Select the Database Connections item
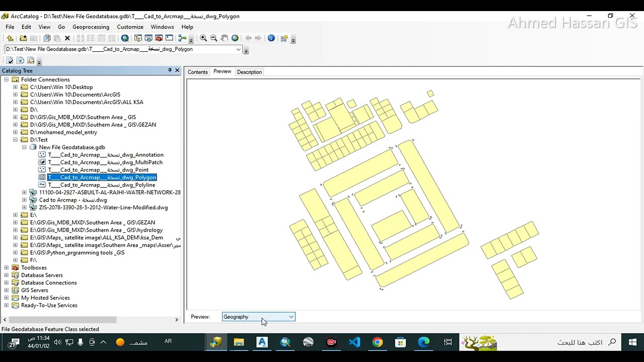Viewport: 644px width, 362px height. coord(49,283)
